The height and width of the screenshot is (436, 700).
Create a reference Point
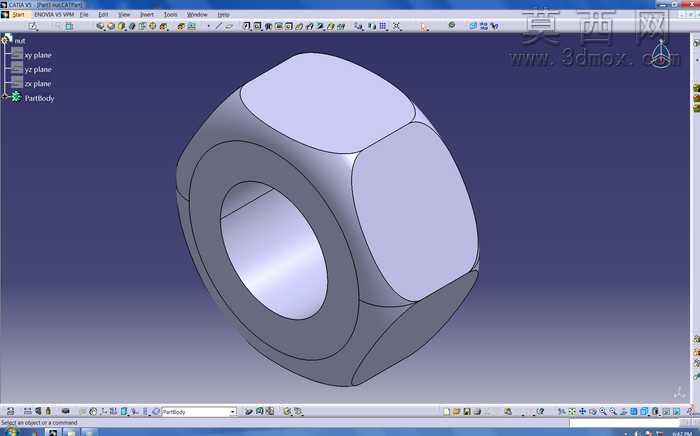click(x=209, y=26)
